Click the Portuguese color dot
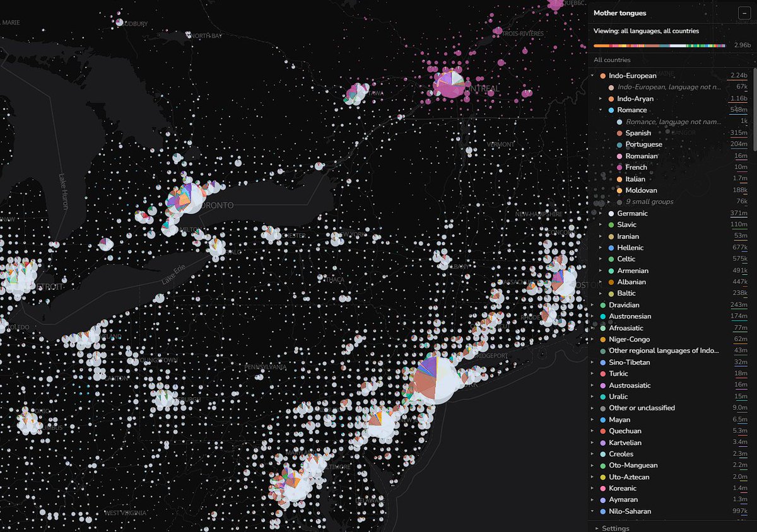This screenshot has width=757, height=532. coord(619,144)
